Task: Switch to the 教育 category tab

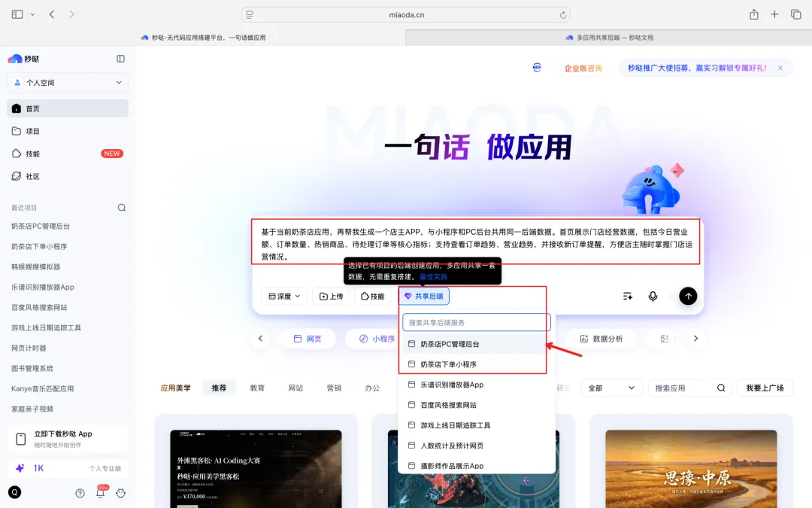Action: tap(257, 388)
